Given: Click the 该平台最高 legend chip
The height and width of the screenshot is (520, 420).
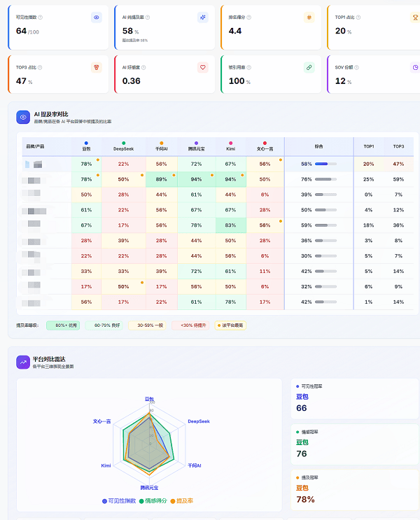Looking at the screenshot, I should pyautogui.click(x=230, y=325).
